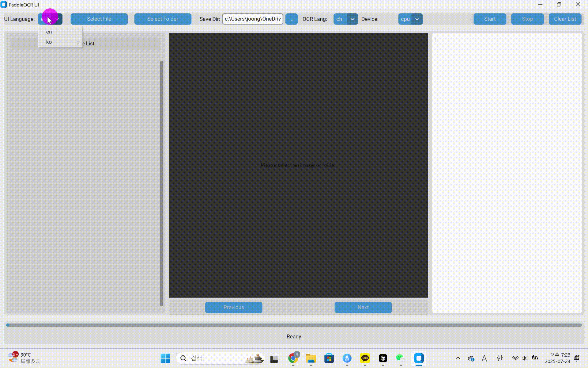This screenshot has width=588, height=368.
Task: Open File Explorer from the taskbar
Action: click(x=311, y=358)
